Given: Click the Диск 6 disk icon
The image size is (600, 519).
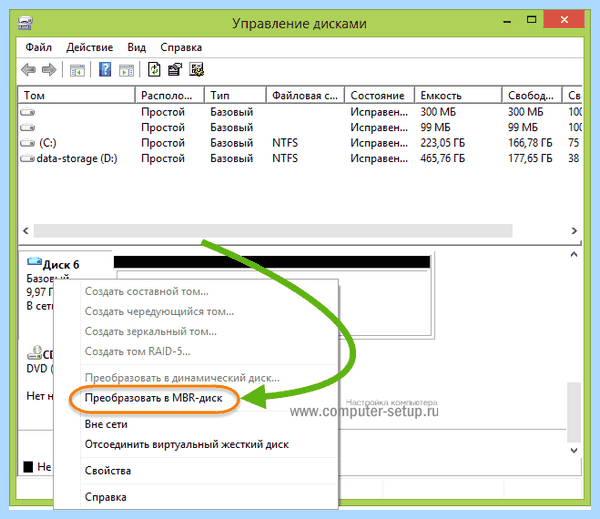Looking at the screenshot, I should [34, 262].
